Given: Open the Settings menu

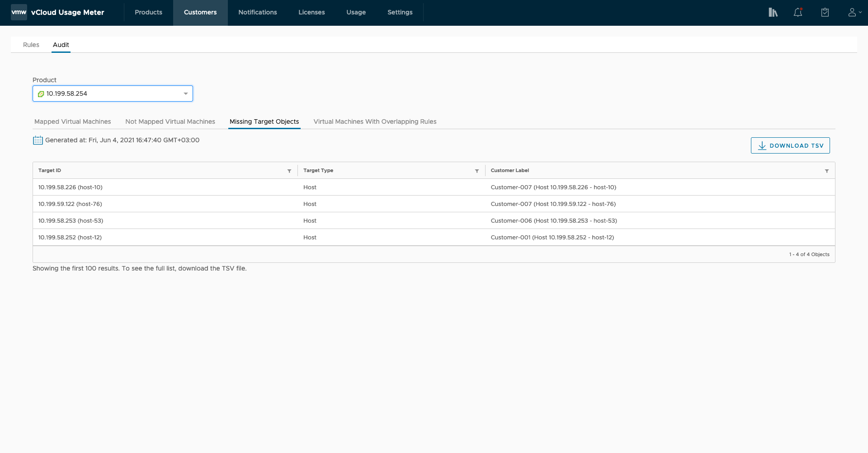Looking at the screenshot, I should tap(400, 12).
